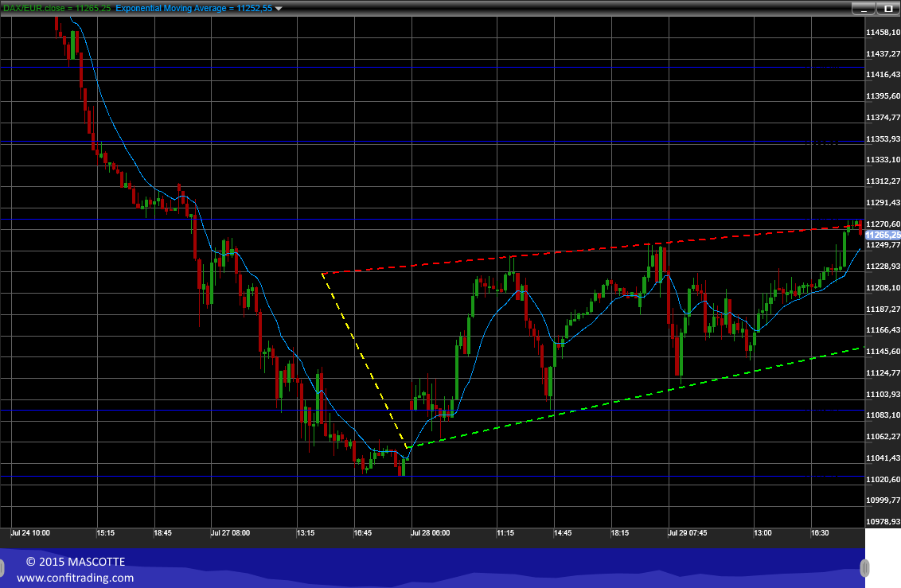901x588 pixels.
Task: Click the highlighted current price 11265,25 tag
Action: click(883, 235)
